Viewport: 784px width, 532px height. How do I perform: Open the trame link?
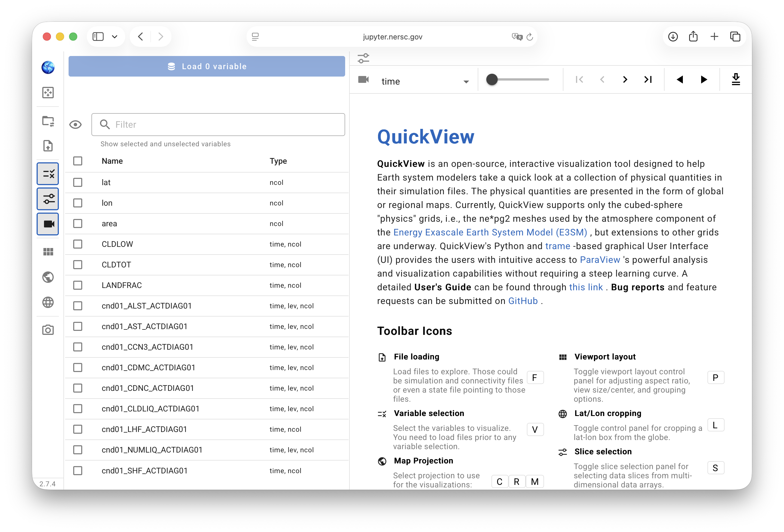[x=558, y=246]
